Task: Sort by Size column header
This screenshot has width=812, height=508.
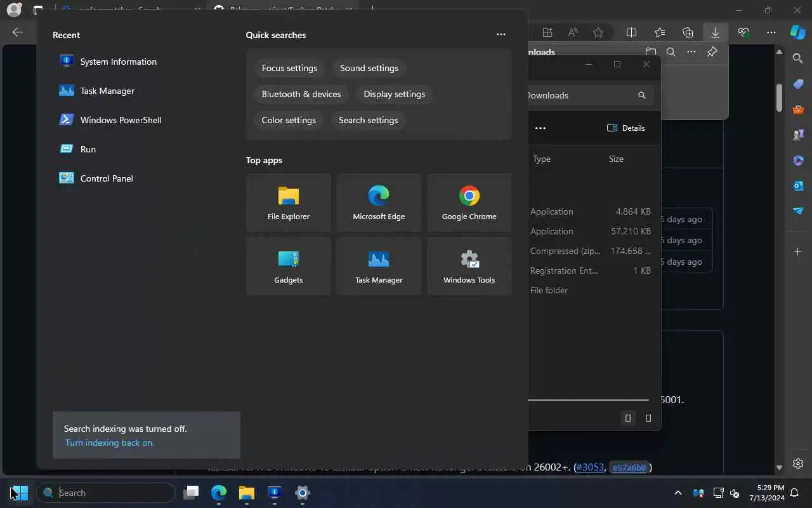Action: click(x=616, y=159)
